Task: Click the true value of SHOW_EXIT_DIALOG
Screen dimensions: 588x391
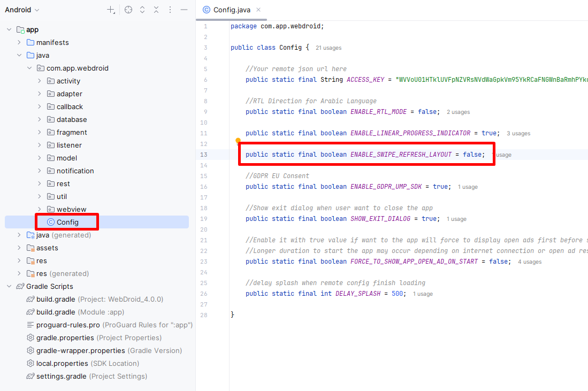Action: 429,219
